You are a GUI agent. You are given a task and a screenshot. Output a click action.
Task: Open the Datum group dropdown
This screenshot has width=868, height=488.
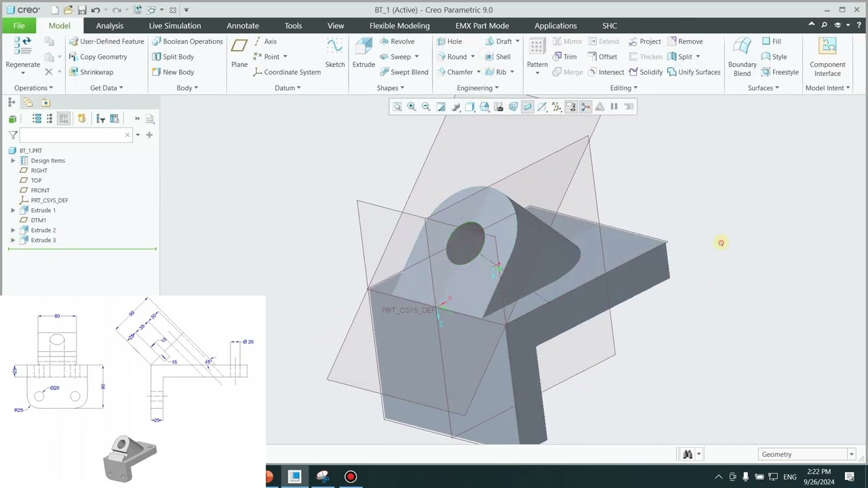(288, 88)
